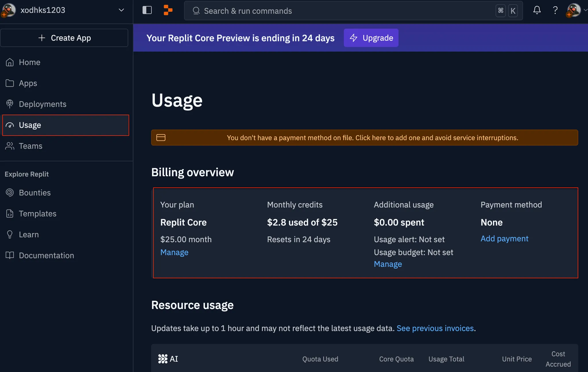This screenshot has height=372, width=588.
Task: Open the help question mark icon
Action: (555, 10)
